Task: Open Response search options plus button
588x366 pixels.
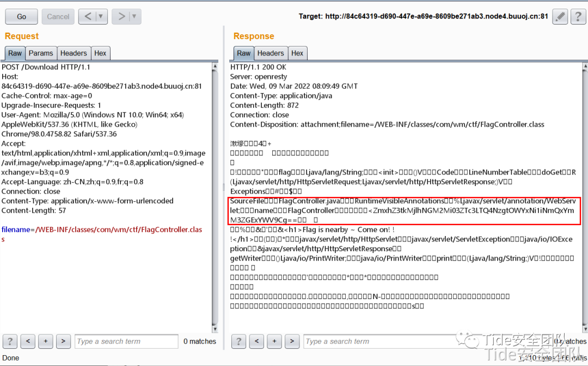Action: tap(274, 342)
